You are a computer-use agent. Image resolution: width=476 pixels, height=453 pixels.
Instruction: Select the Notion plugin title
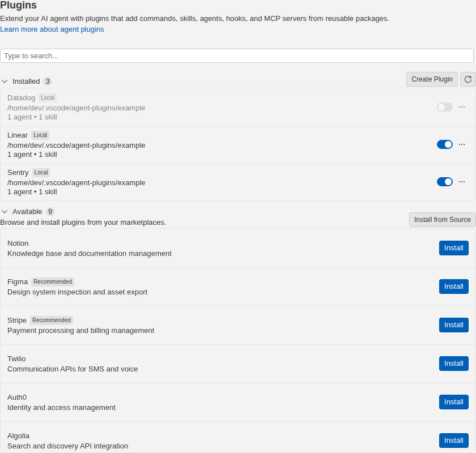[18, 243]
